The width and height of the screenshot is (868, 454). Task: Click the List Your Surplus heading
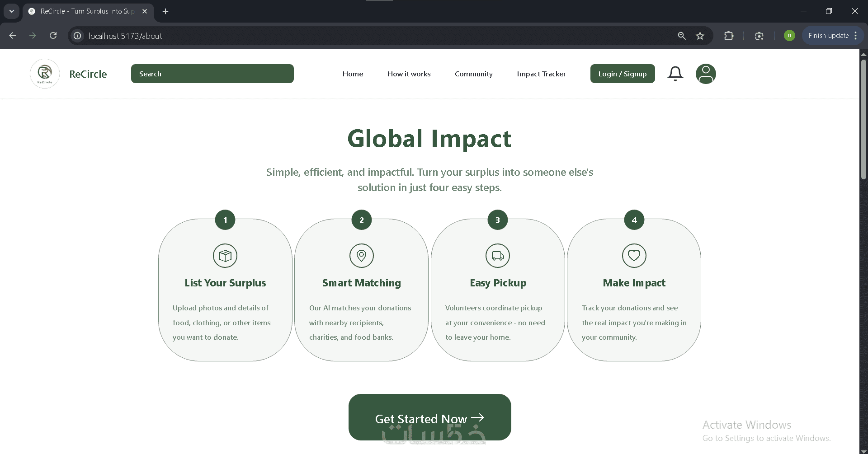(225, 283)
